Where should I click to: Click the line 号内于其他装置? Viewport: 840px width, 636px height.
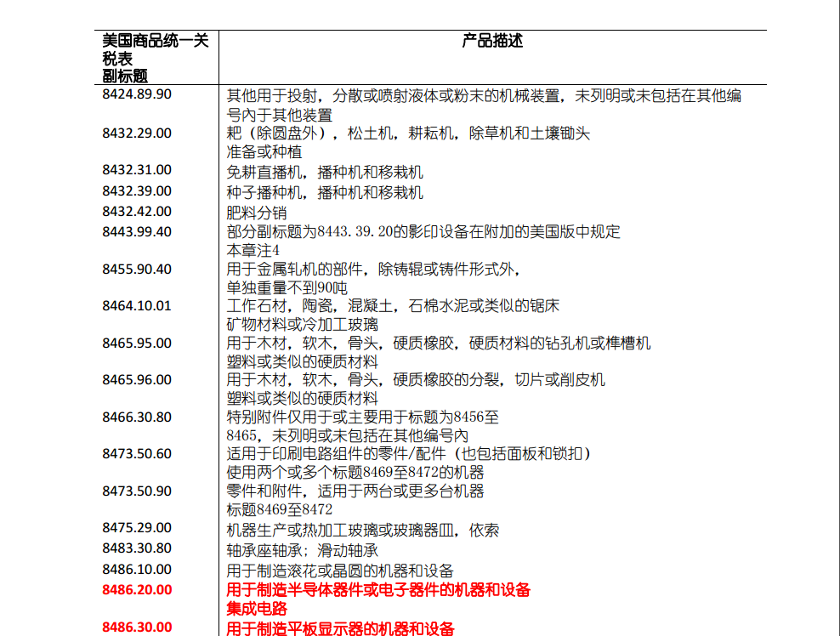pyautogui.click(x=279, y=115)
